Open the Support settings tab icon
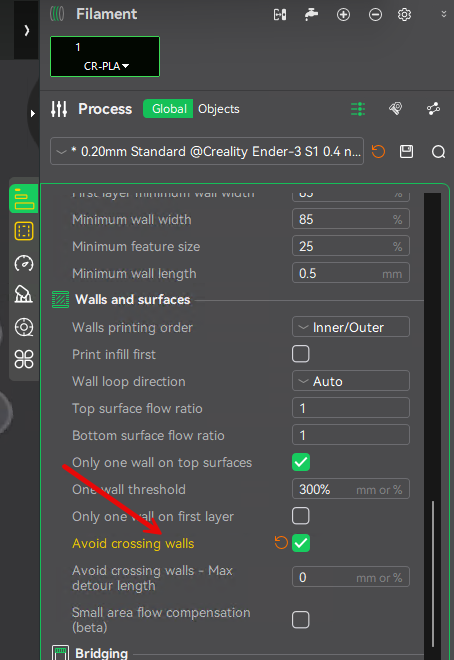 24,294
